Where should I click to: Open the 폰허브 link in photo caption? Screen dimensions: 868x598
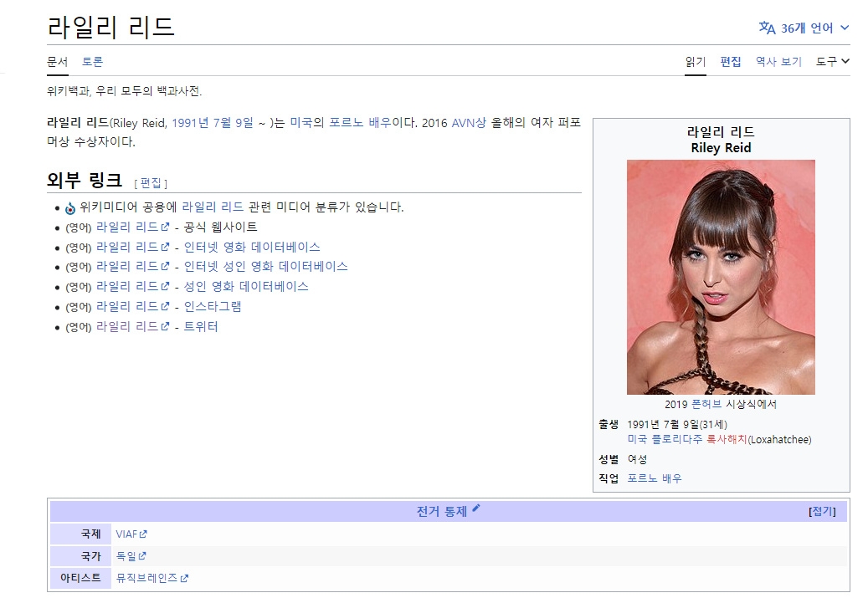706,405
